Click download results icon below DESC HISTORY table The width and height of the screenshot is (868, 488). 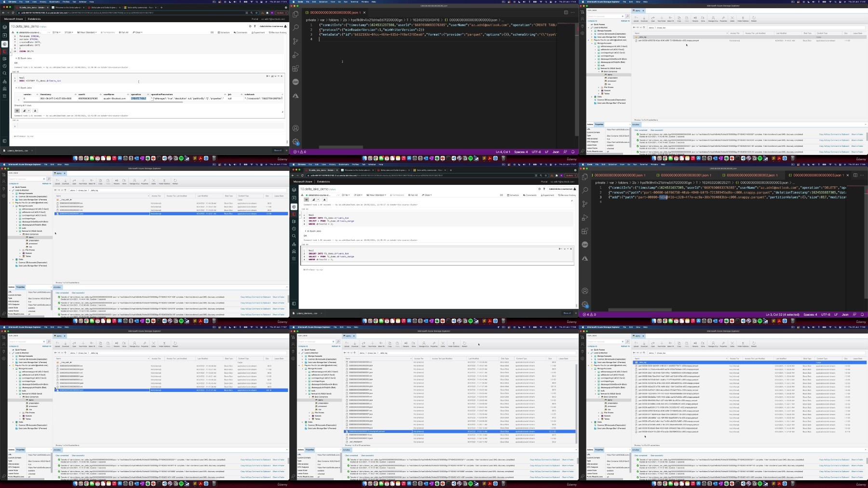pyautogui.click(x=35, y=111)
